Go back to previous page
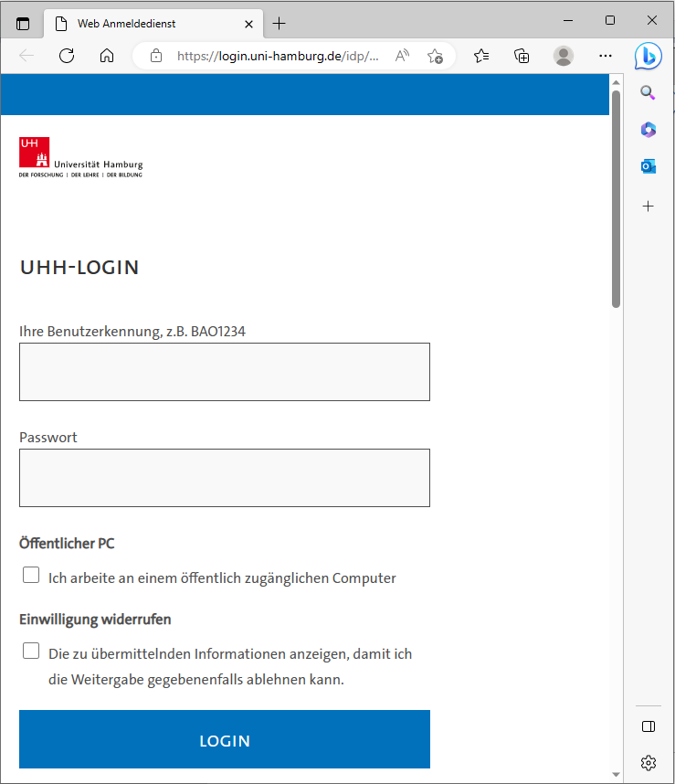The width and height of the screenshot is (675, 784). [26, 56]
